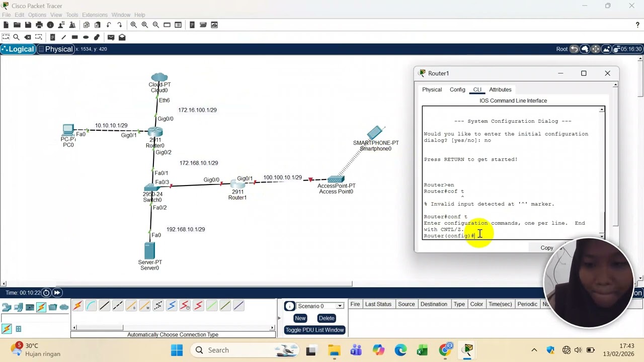Click the Fast Forward Time button

57,293
